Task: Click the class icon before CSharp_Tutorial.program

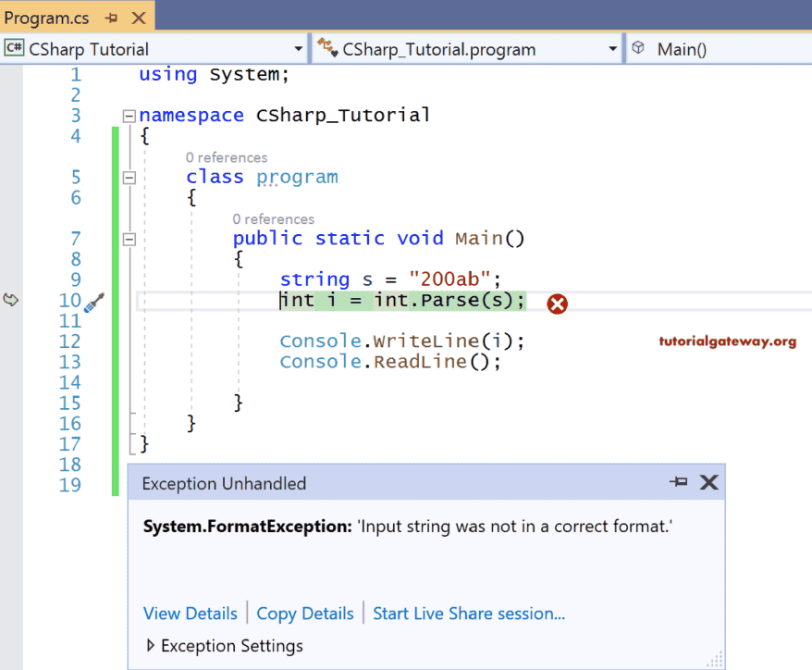Action: pyautogui.click(x=327, y=47)
